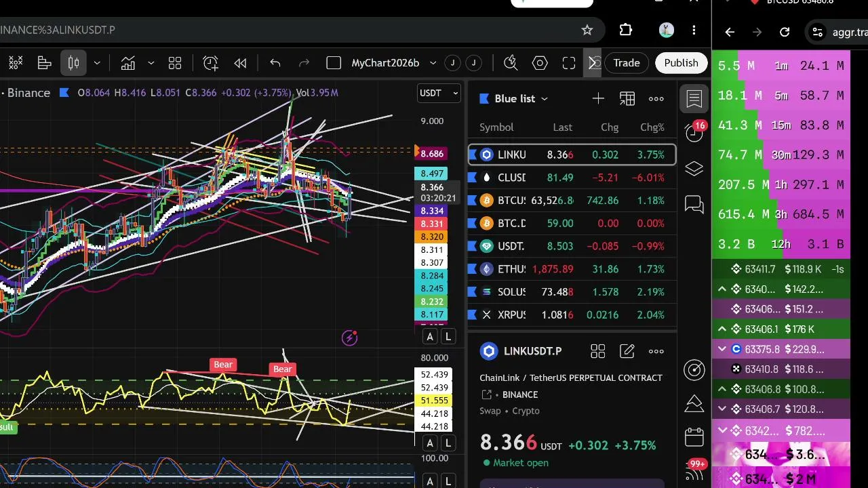868x488 pixels.
Task: Open the USDT currency dropdown
Action: [439, 93]
